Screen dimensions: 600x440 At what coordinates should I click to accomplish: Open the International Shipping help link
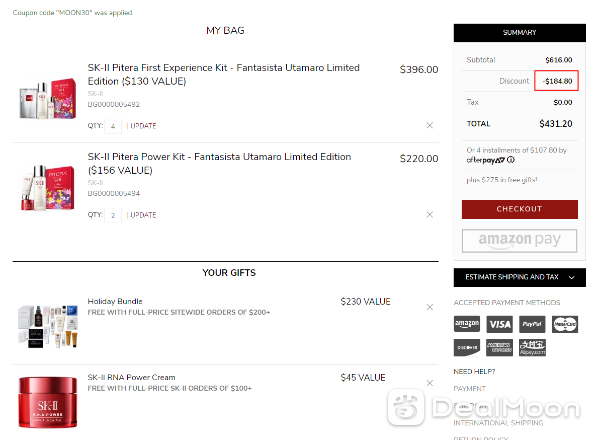click(498, 423)
